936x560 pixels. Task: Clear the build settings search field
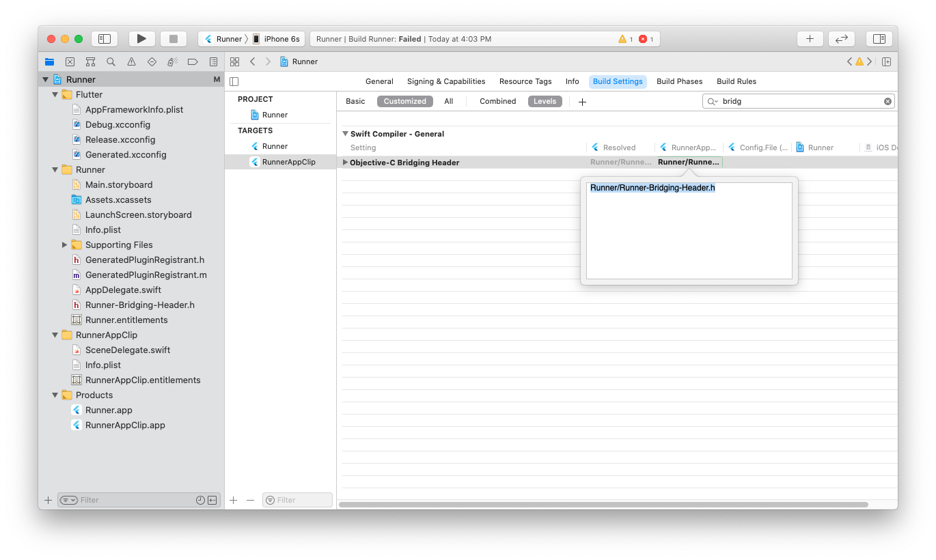[887, 101]
